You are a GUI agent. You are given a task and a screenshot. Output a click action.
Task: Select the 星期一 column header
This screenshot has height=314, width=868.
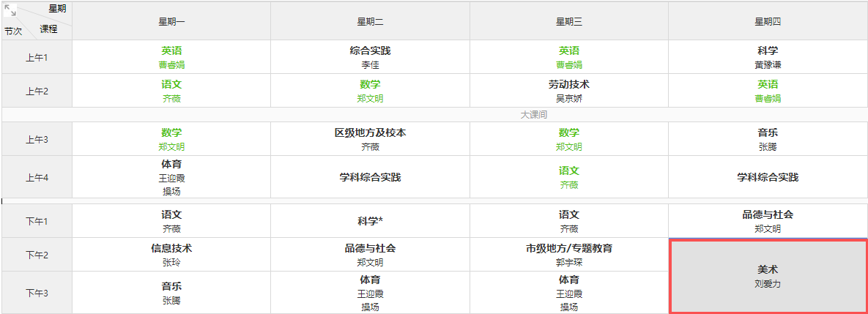pos(171,21)
